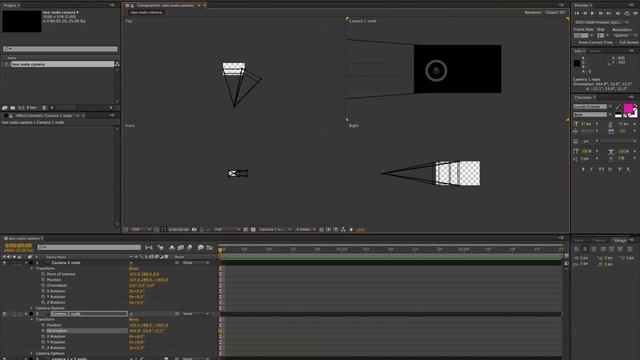The height and width of the screenshot is (360, 640).
Task: Toggle the shy layers icon in timeline
Action: 172,247
